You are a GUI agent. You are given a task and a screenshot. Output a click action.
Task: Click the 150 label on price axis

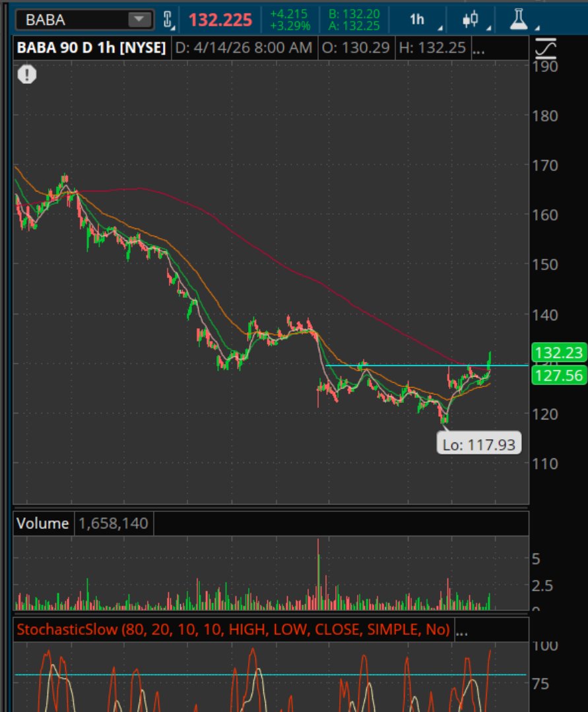(x=545, y=264)
